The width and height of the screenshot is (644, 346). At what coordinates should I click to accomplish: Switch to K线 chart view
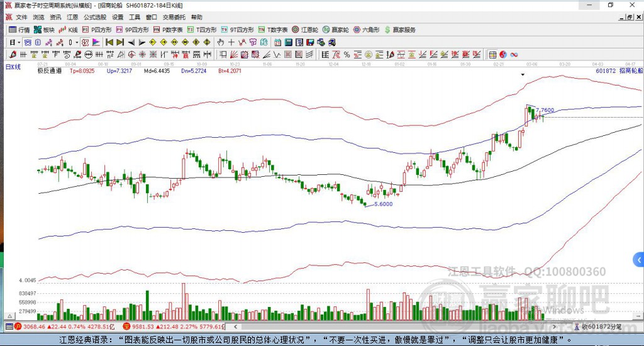[68, 30]
